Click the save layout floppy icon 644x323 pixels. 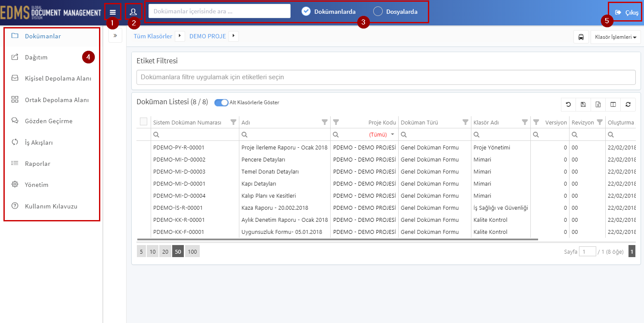pyautogui.click(x=583, y=104)
